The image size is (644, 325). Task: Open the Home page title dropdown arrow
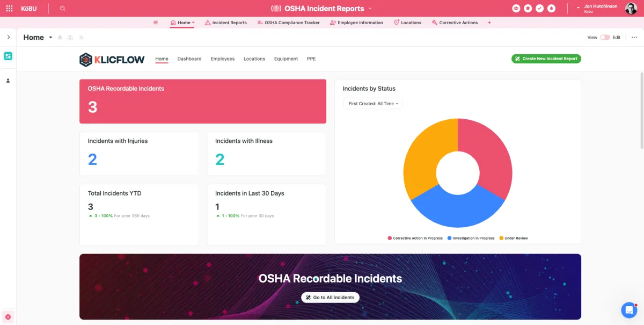point(50,38)
